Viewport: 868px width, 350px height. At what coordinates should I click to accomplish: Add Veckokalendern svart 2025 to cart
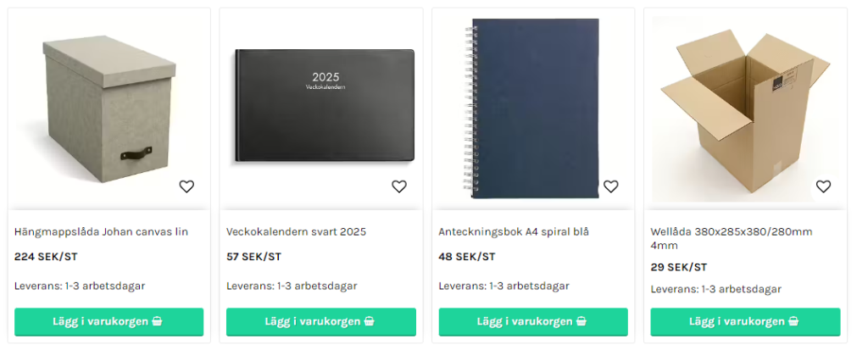click(x=321, y=322)
